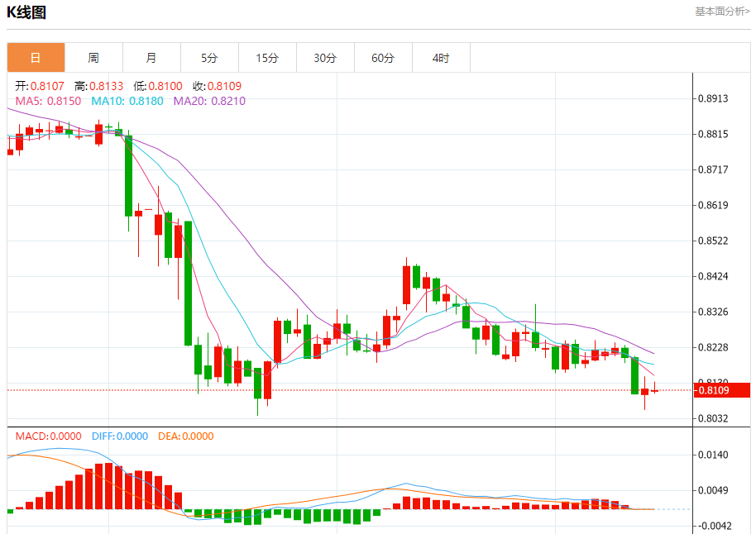756x534 pixels.
Task: Click the 0.8228 price axis label
Action: pyautogui.click(x=713, y=347)
